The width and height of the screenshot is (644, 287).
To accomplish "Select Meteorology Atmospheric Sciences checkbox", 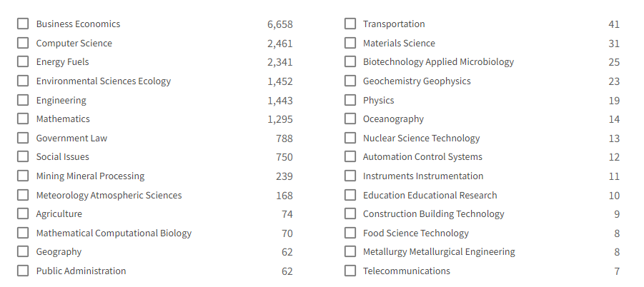I will click(23, 195).
